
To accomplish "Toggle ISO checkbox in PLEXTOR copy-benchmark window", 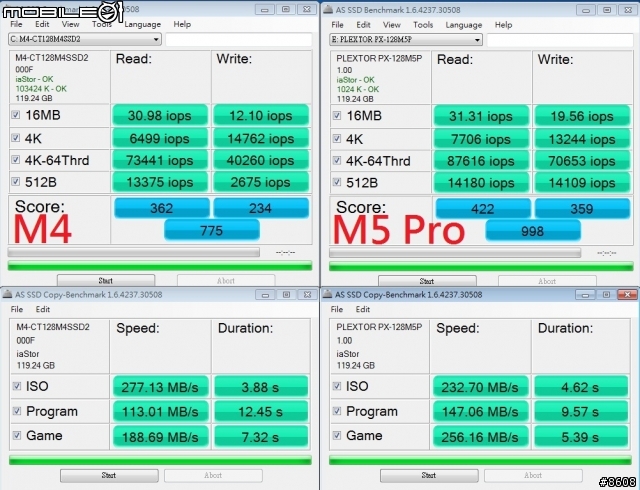I will pos(337,386).
